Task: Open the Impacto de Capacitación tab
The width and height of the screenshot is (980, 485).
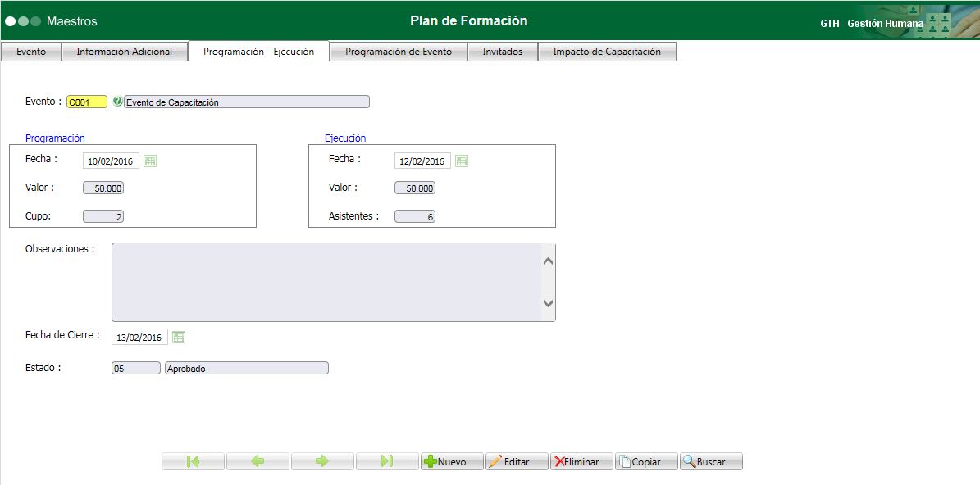Action: pos(607,52)
